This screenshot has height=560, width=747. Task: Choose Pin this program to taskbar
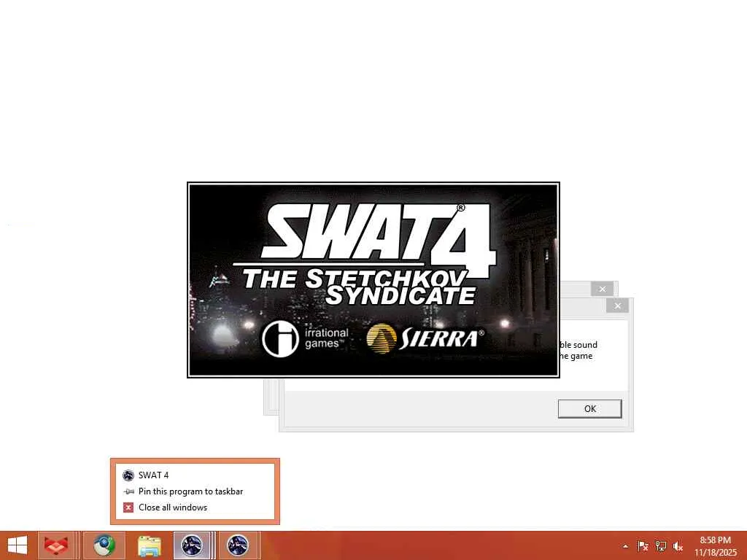coord(195,491)
